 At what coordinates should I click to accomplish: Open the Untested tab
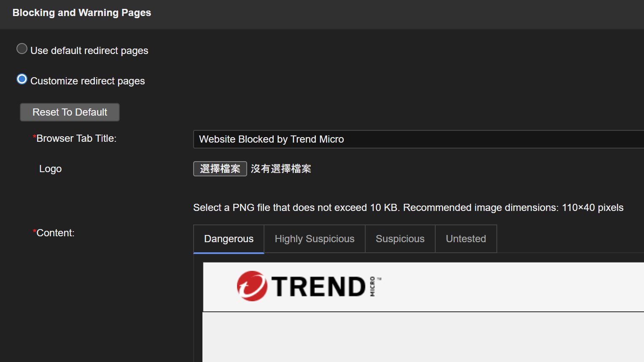click(466, 239)
